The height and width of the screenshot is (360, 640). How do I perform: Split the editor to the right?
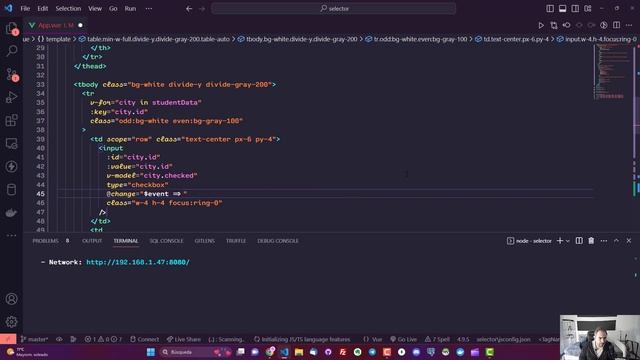pyautogui.click(x=616, y=25)
